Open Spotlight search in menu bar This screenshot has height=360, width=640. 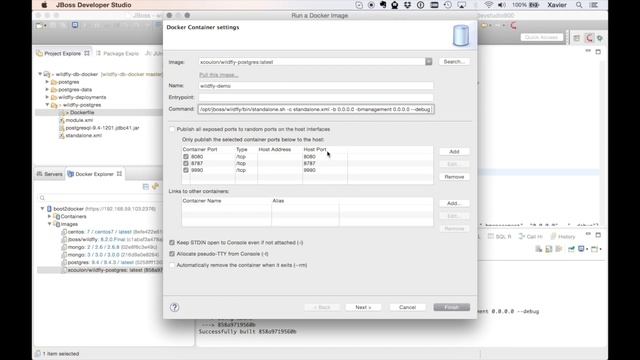point(579,5)
